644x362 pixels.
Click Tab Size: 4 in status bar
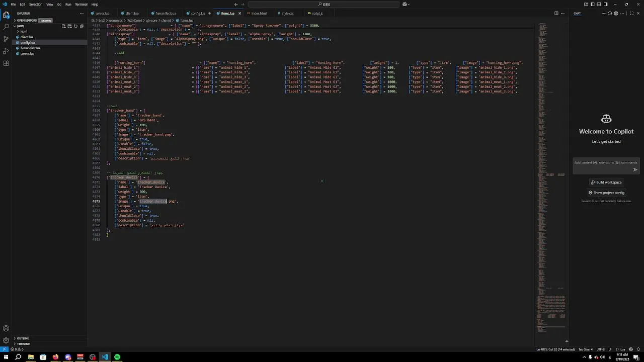[586, 349]
